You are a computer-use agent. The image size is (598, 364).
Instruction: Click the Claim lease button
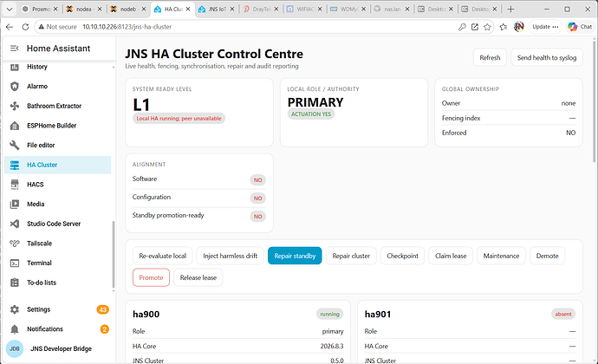click(x=451, y=256)
